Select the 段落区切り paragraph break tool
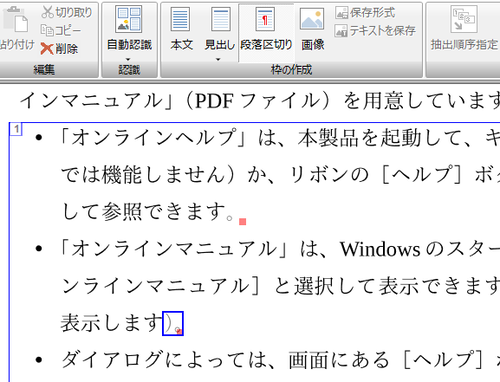500x382 pixels. [x=266, y=32]
